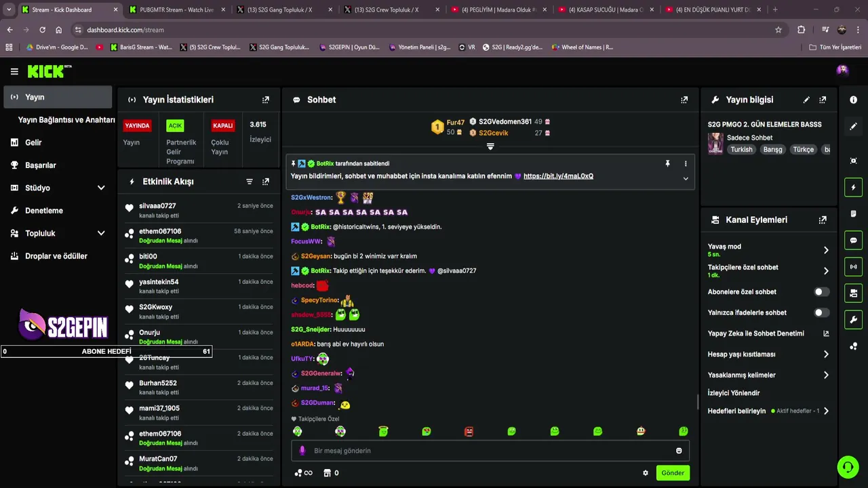This screenshot has width=868, height=488.
Task: Edit stream info using the Yayın bilgisi pencil
Action: click(806, 100)
